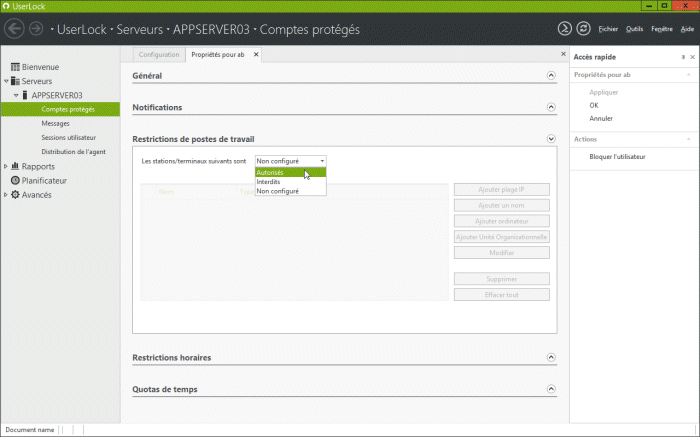Screen dimensions: 700x437
Task: Click the forward navigation arrow
Action: 36,29
